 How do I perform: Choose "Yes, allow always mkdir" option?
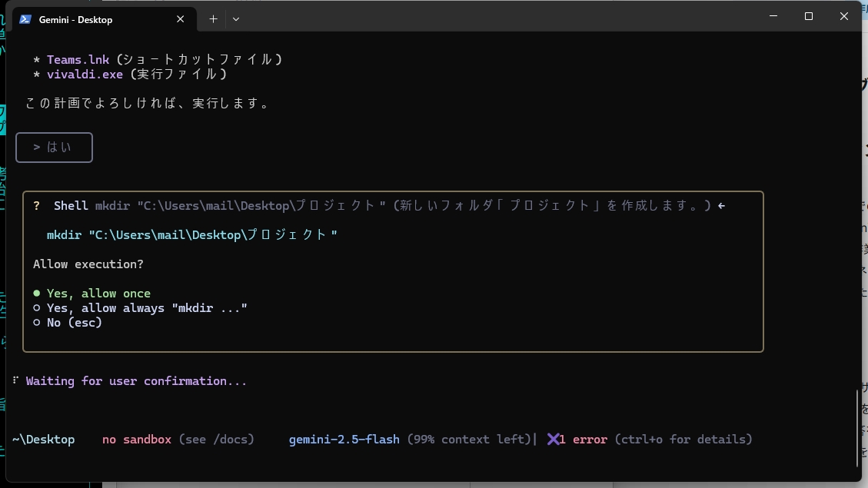click(x=146, y=308)
